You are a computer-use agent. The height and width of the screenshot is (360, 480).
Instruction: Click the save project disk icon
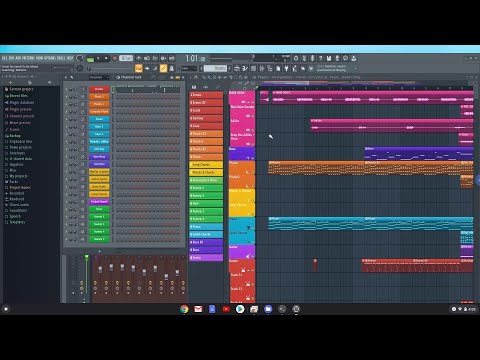coord(329,58)
